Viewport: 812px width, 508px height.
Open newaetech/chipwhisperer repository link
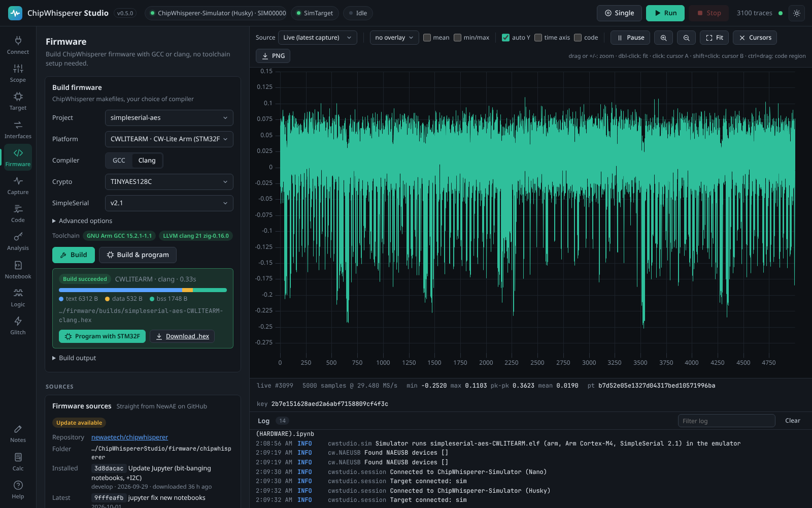[x=129, y=437]
